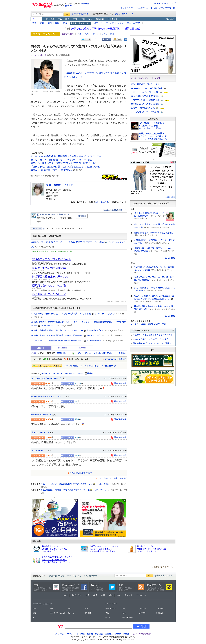Select 表示する for comments display
Viewport: 206px width, 644px height.
[51, 353]
